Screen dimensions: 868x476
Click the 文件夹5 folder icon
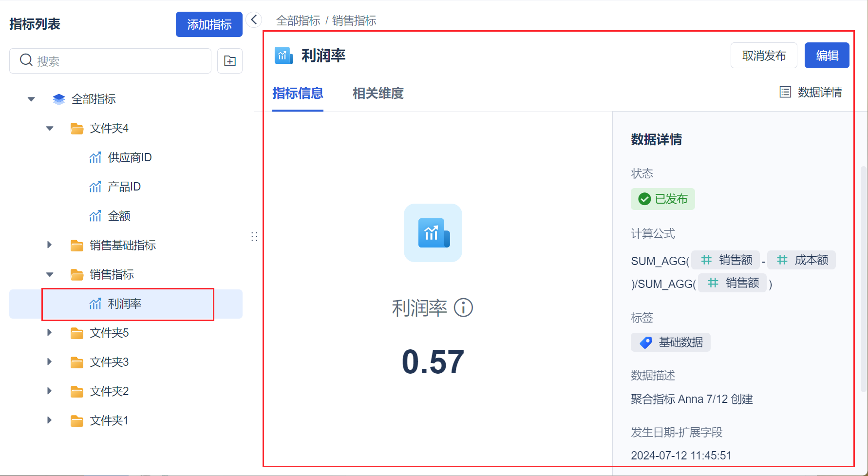coord(77,333)
